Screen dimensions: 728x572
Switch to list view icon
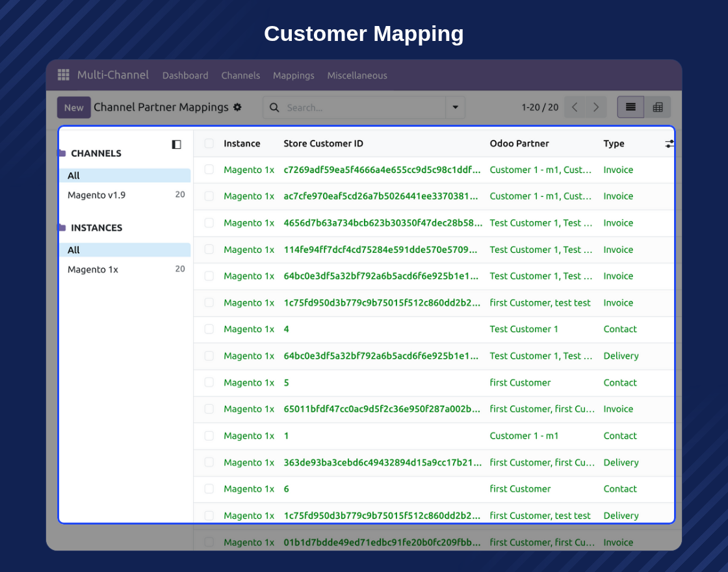[x=630, y=107]
